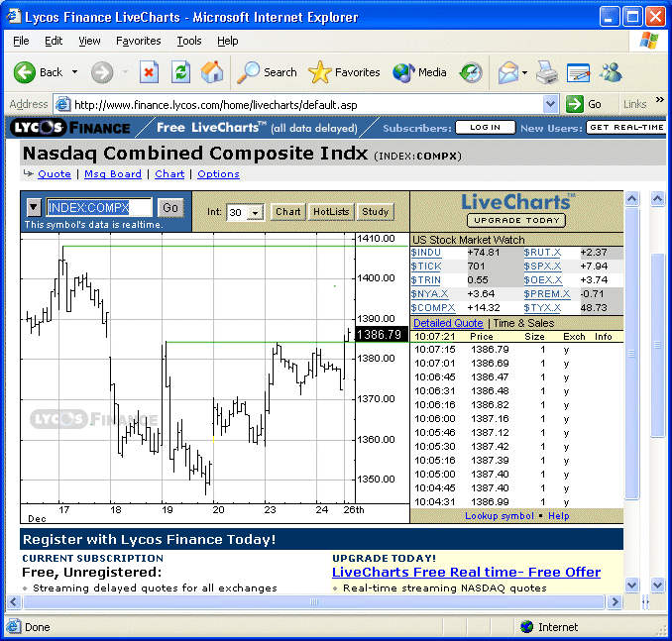Click the Go button beside symbol field
Image resolution: width=672 pixels, height=641 pixels.
(170, 208)
